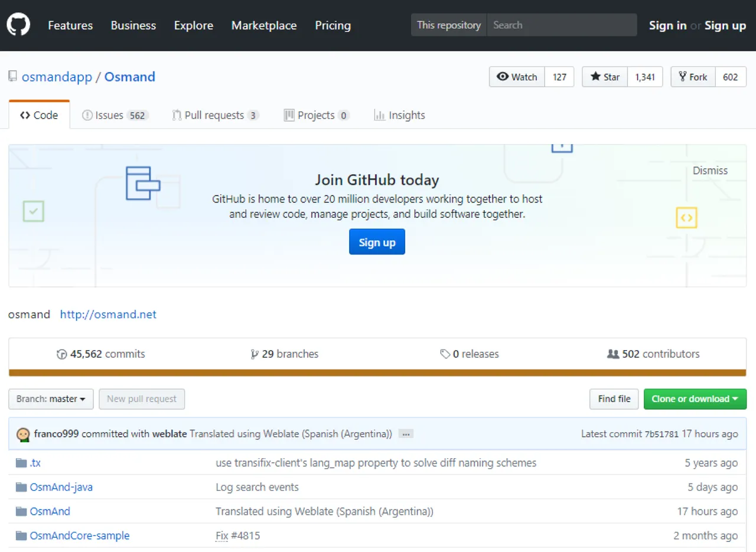Open the #4815 issue reference
The height and width of the screenshot is (552, 756).
(246, 535)
